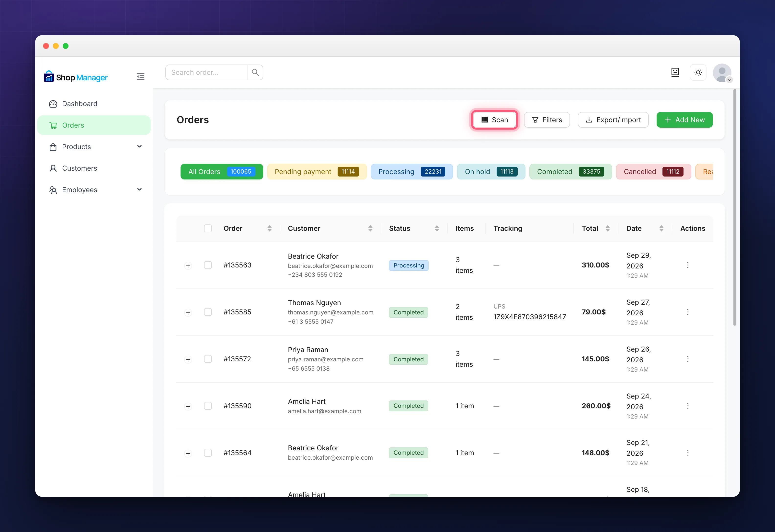Sort by Status column arrows
The image size is (775, 532).
click(437, 228)
